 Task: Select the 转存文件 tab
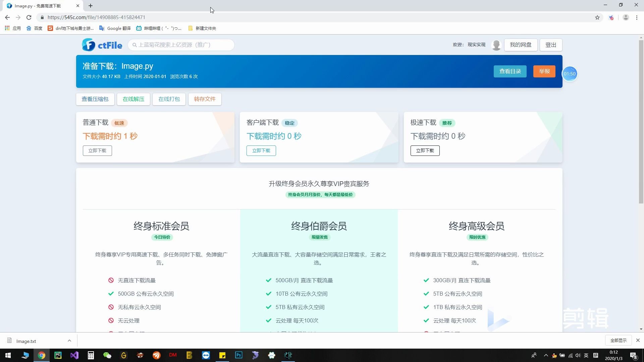205,99
